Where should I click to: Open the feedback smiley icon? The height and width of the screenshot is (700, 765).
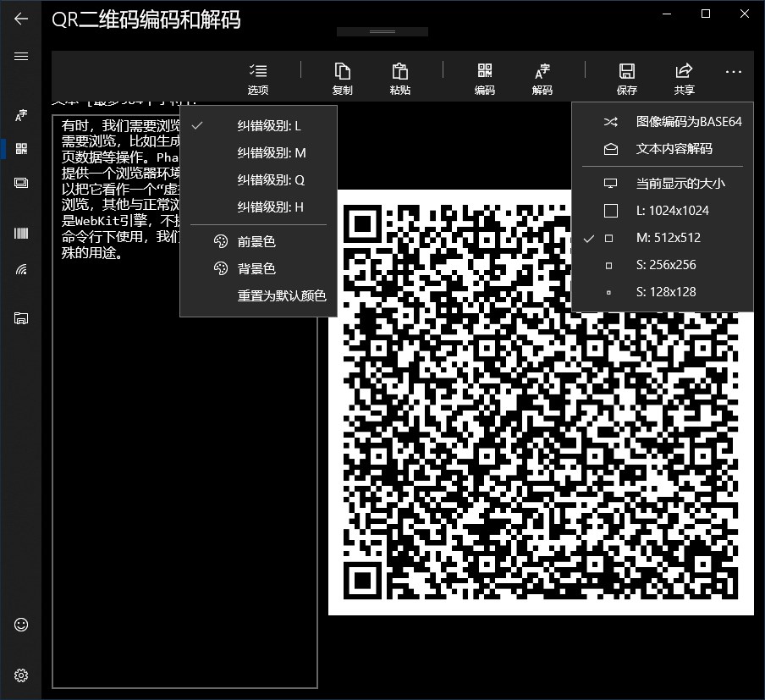coord(21,625)
